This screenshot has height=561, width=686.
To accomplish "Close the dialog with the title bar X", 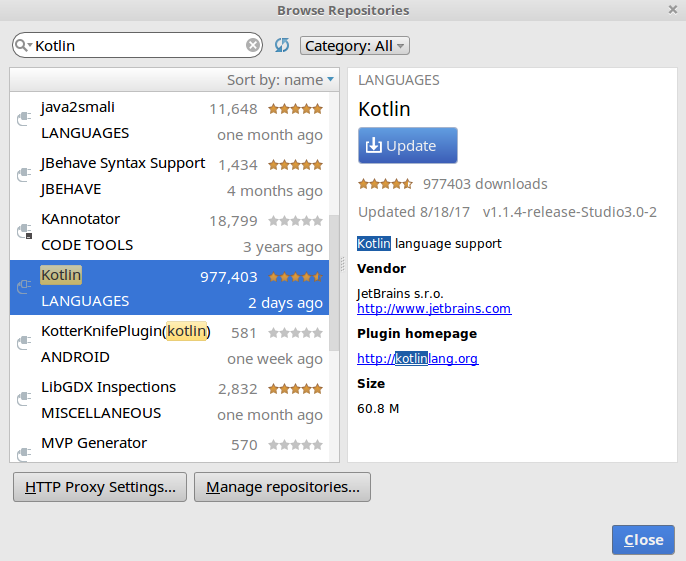I will pos(673,9).
